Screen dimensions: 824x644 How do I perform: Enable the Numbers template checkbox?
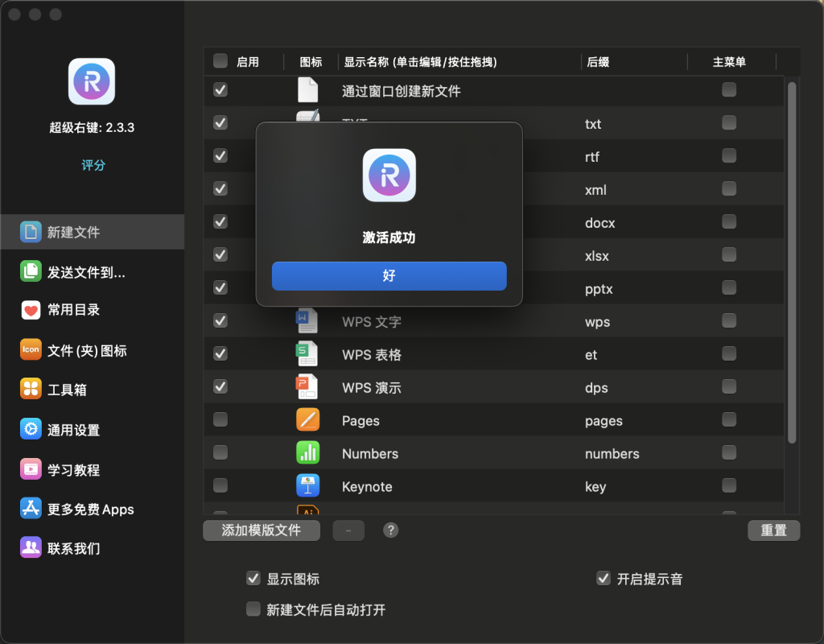(220, 452)
